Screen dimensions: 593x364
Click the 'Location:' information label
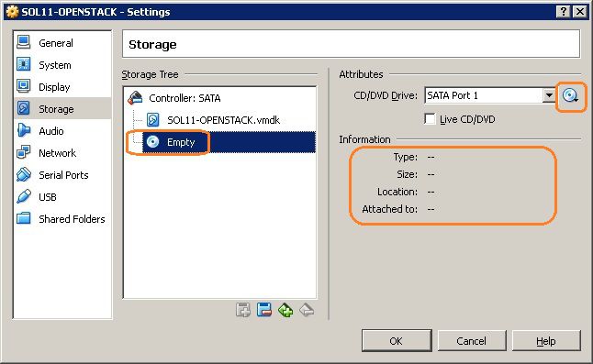pos(397,192)
